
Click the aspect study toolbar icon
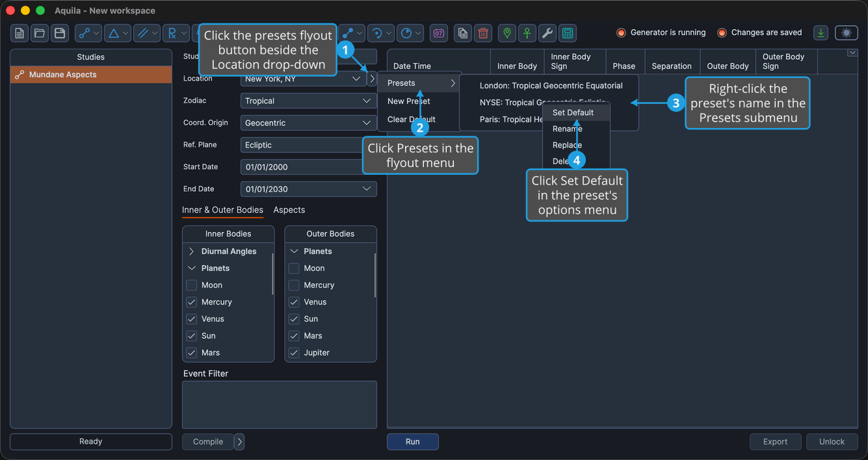click(x=84, y=33)
